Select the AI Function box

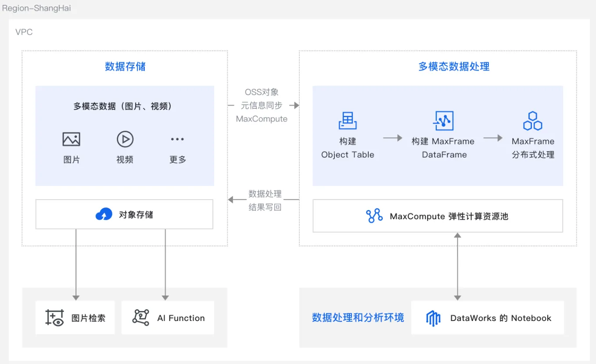[x=168, y=318]
